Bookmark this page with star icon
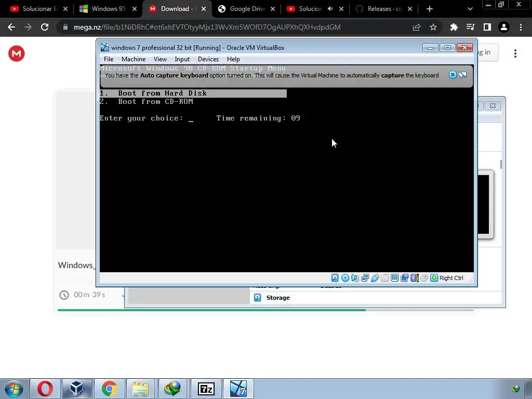This screenshot has height=399, width=532. pyautogui.click(x=433, y=27)
